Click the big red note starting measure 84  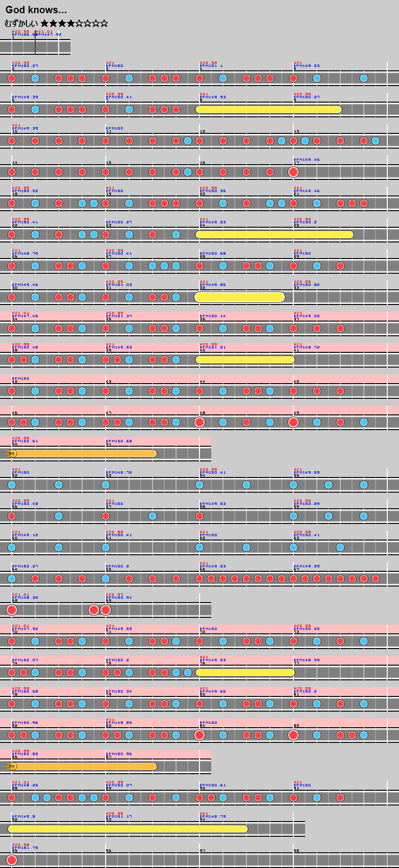point(199,735)
